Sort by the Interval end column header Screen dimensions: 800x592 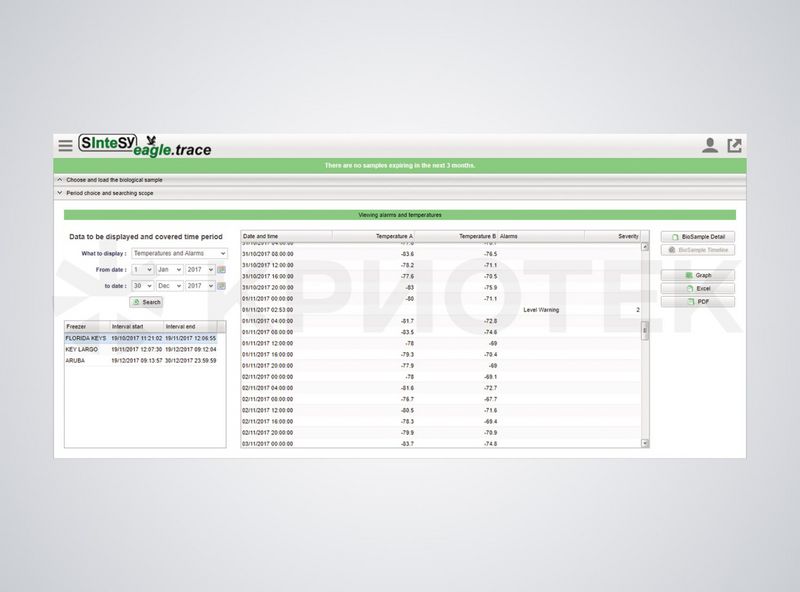click(190, 327)
